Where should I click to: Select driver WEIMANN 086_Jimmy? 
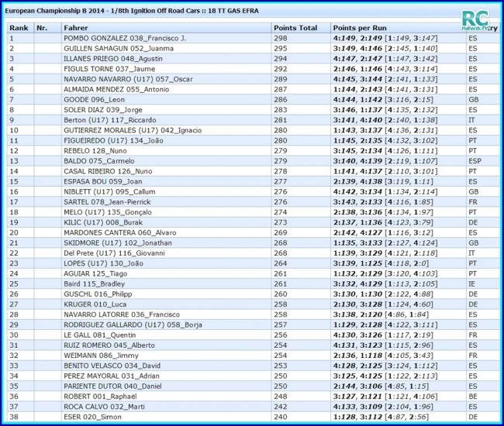tap(102, 356)
